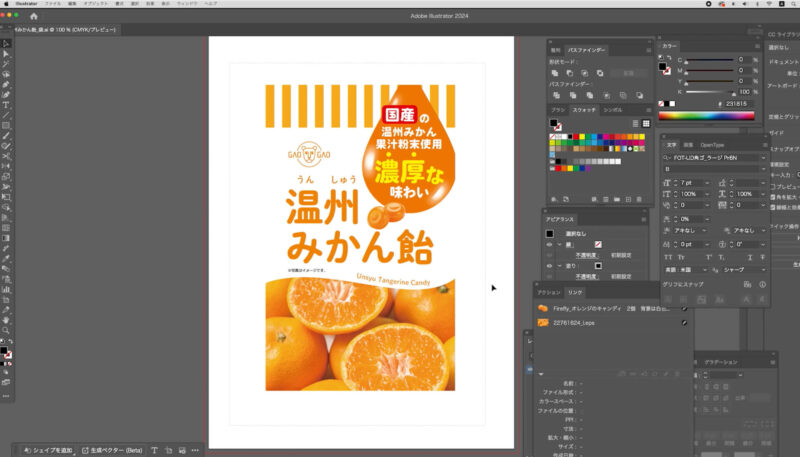The height and width of the screenshot is (457, 800).
Task: Apply Unite shape mode in Pathfinder
Action: tap(555, 73)
